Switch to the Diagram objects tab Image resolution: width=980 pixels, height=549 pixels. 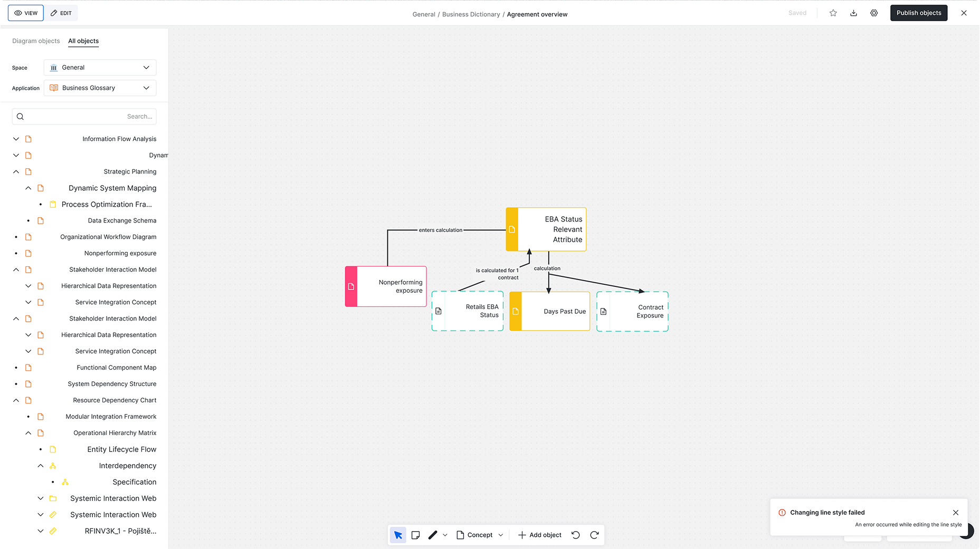pyautogui.click(x=36, y=41)
